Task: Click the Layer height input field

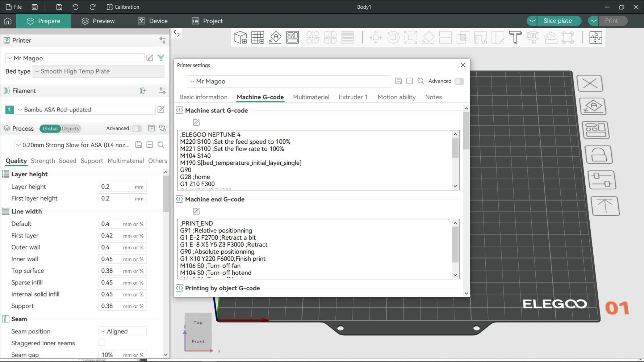Action: pos(116,187)
